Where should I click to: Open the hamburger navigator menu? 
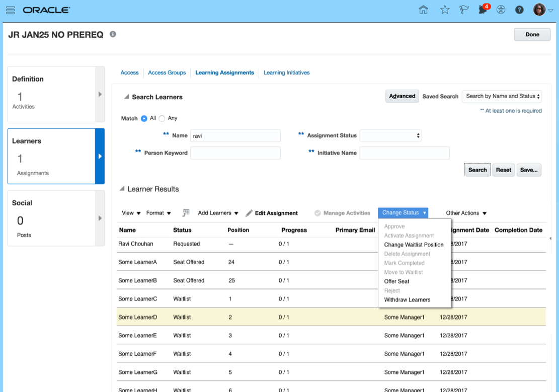[x=11, y=10]
